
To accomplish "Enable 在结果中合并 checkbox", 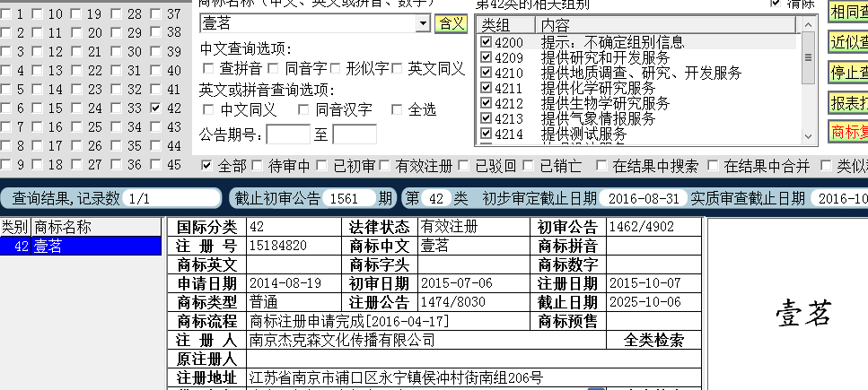I will tap(713, 165).
